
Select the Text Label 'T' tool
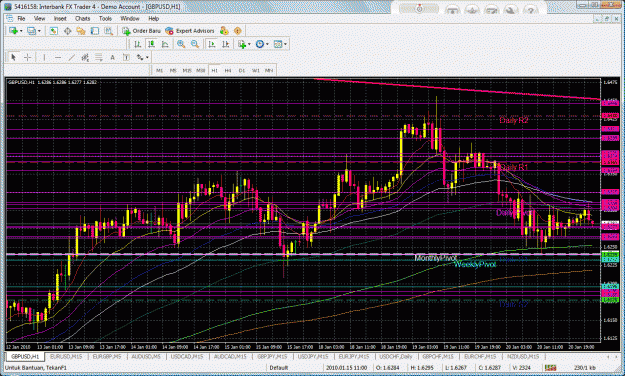(126, 57)
